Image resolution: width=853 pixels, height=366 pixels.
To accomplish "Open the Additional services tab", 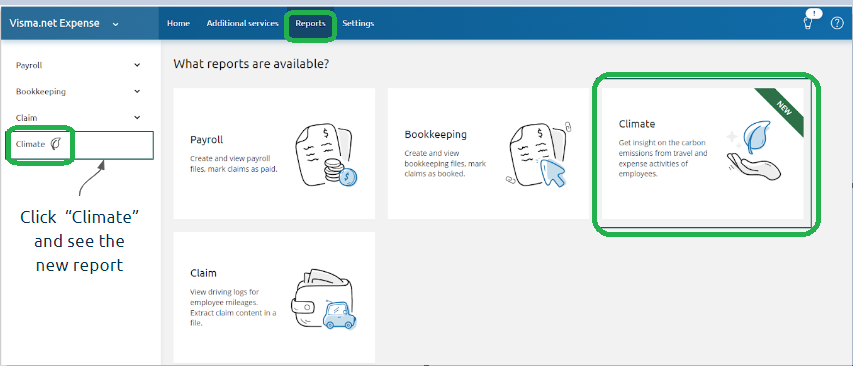I will (x=243, y=23).
